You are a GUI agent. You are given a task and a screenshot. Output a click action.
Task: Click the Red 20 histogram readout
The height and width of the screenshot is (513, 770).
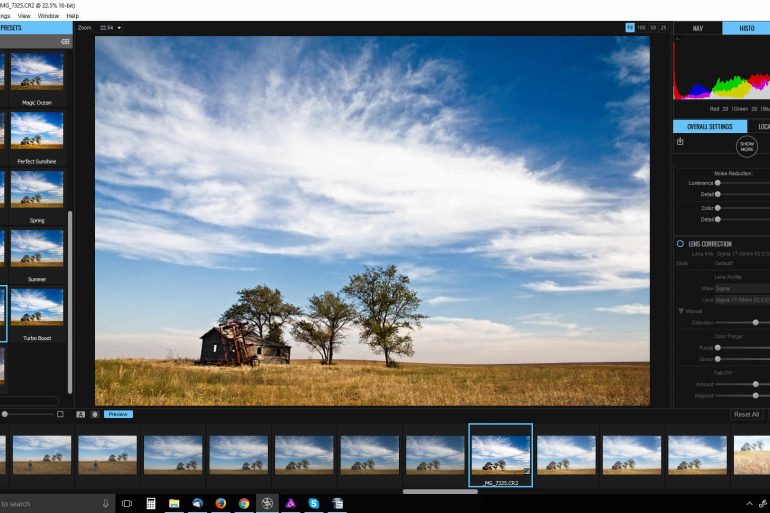coord(719,109)
